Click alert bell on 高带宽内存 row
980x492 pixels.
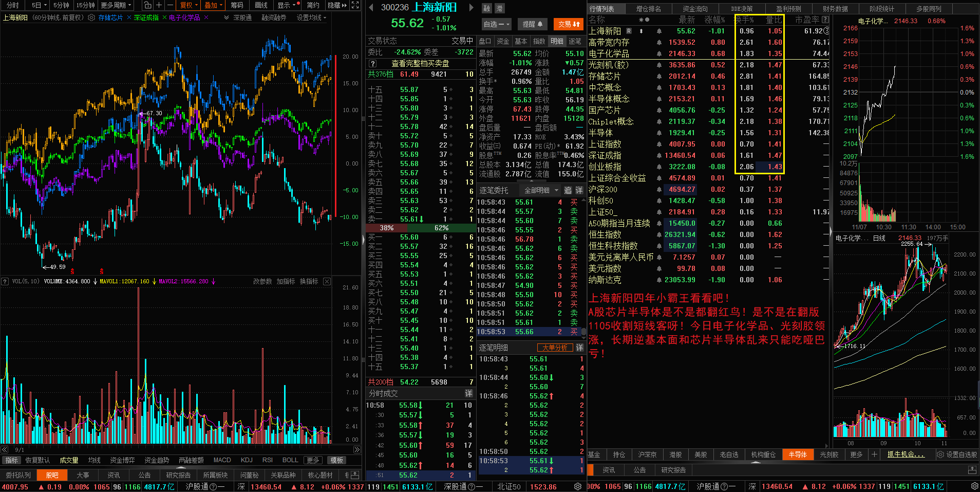pos(659,43)
